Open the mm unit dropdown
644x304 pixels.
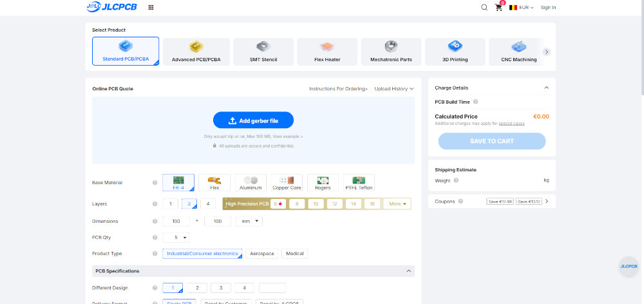tap(249, 222)
